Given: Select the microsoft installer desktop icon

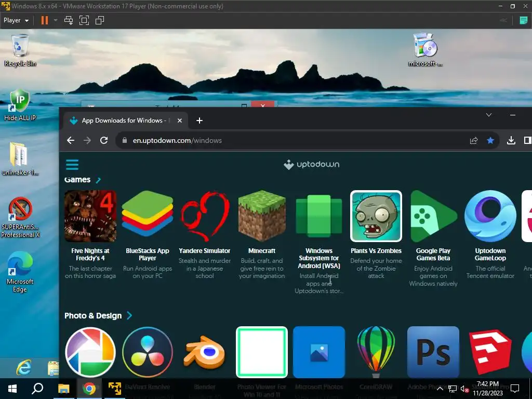Looking at the screenshot, I should pyautogui.click(x=425, y=49).
